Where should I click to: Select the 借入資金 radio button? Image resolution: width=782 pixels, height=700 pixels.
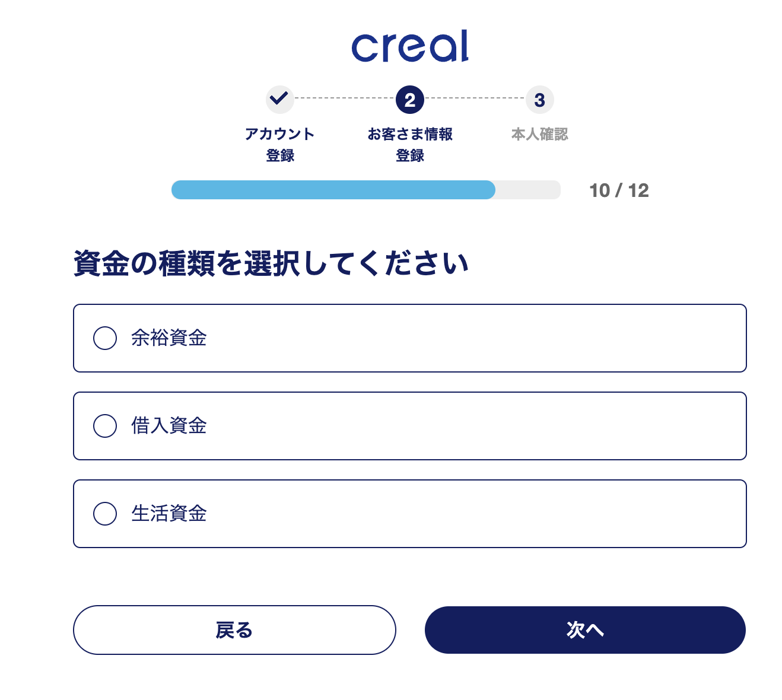[105, 426]
